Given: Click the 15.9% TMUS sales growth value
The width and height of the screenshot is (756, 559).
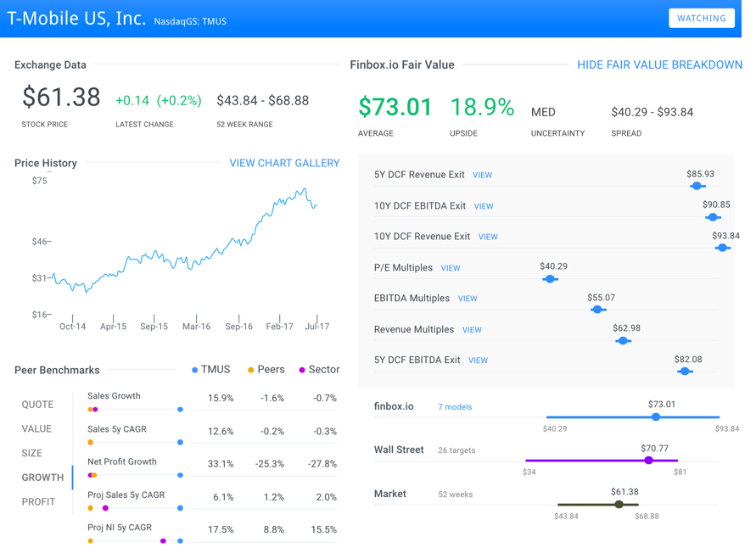Looking at the screenshot, I should tap(221, 399).
